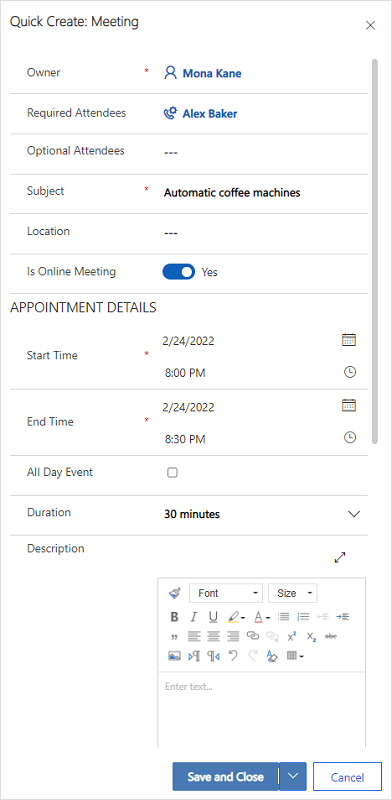
Task: Apply italic formatting in description
Action: point(193,617)
